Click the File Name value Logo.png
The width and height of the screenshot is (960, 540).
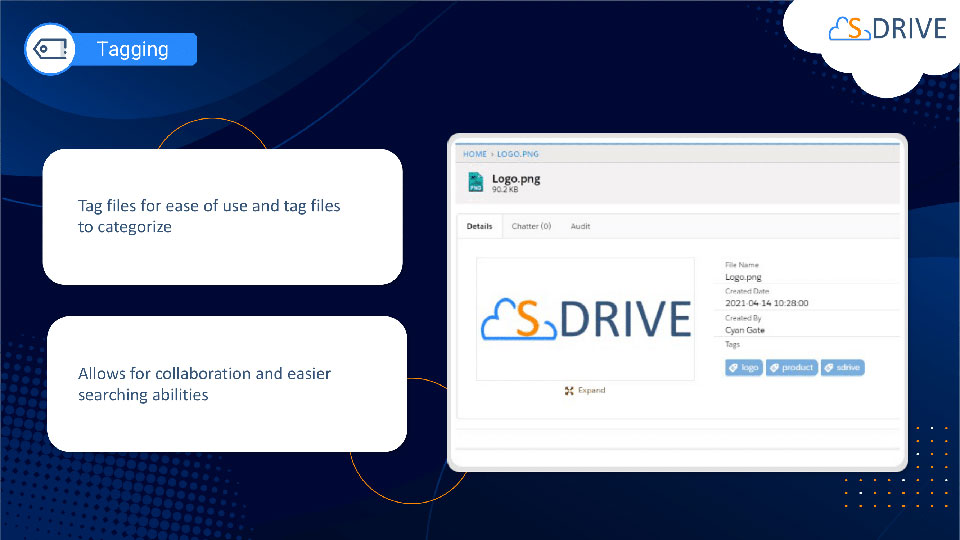pos(743,277)
